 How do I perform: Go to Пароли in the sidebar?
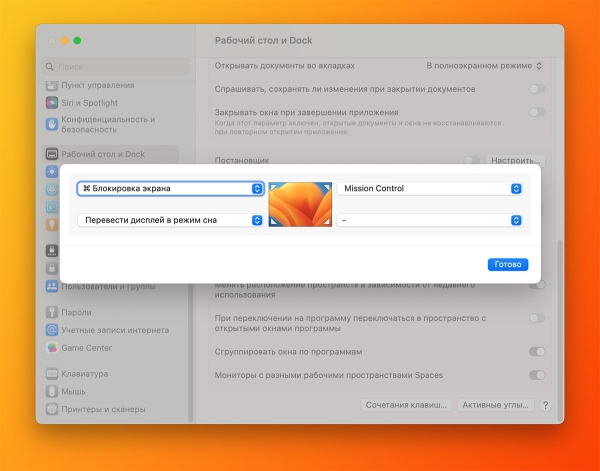coord(76,312)
